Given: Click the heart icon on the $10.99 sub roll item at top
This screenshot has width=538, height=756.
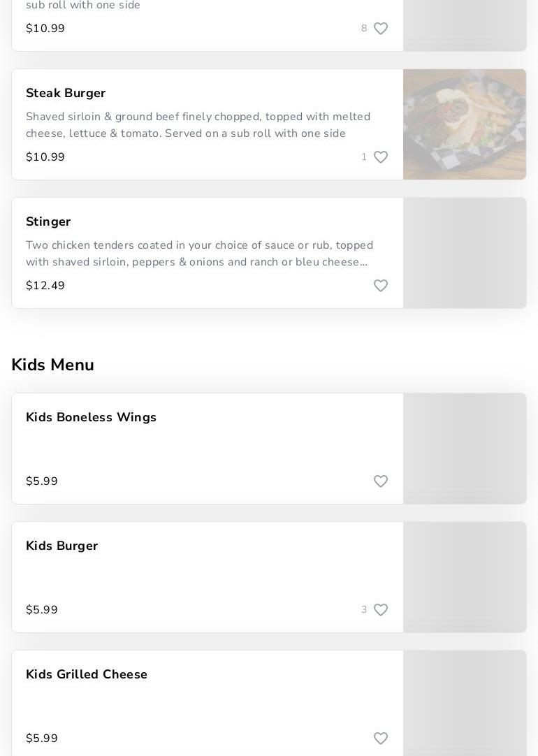Looking at the screenshot, I should [381, 29].
